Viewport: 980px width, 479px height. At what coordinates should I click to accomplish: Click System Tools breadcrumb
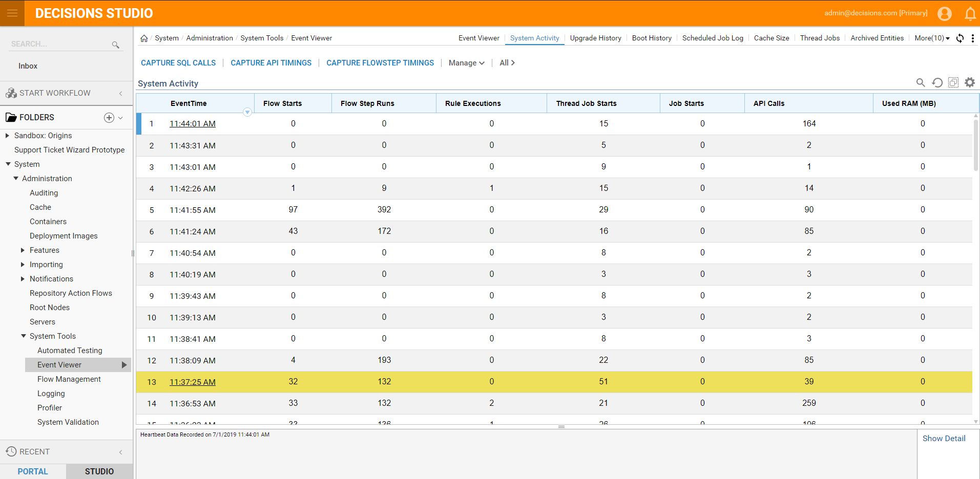tap(262, 38)
